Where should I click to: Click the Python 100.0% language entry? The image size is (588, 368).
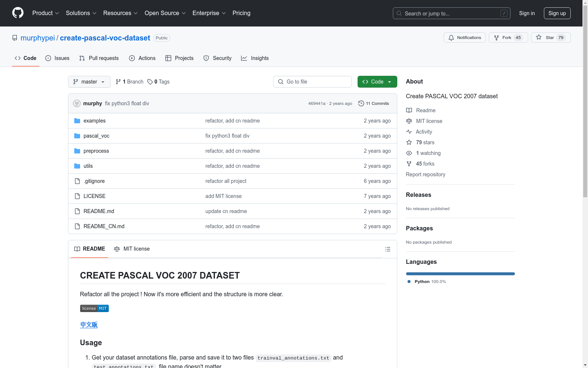tap(427, 282)
